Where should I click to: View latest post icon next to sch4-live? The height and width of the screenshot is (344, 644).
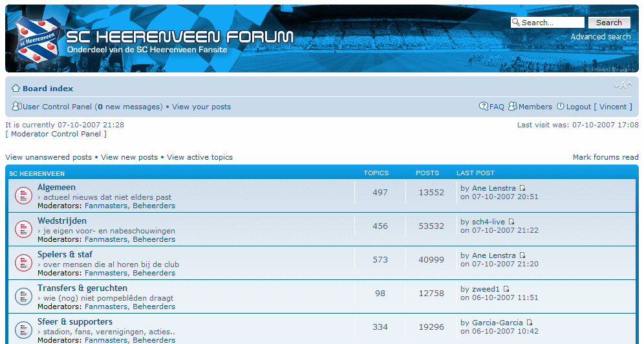pos(511,222)
